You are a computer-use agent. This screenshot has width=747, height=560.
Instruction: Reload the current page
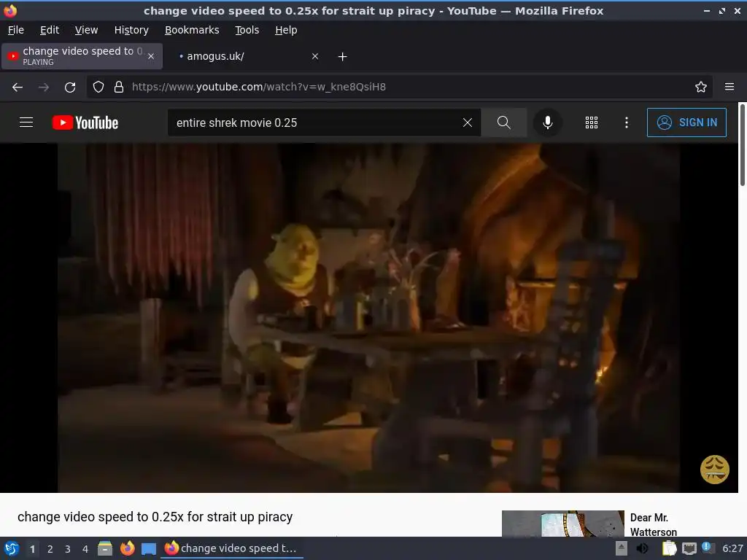click(x=70, y=87)
